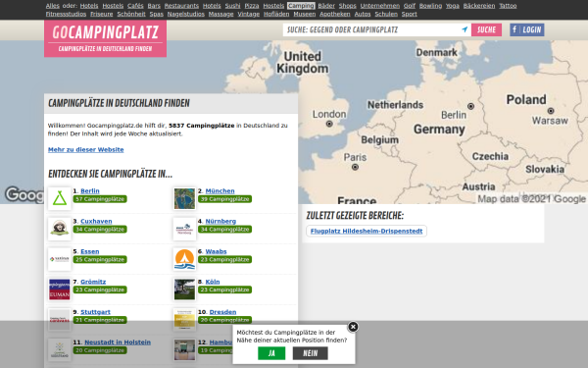
Task: Close the location prompt popup
Action: 353,327
